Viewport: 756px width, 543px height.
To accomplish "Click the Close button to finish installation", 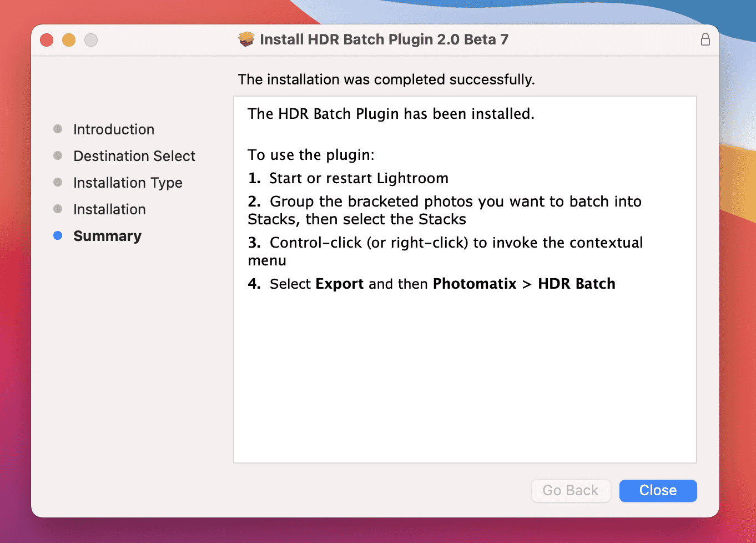I will point(658,490).
